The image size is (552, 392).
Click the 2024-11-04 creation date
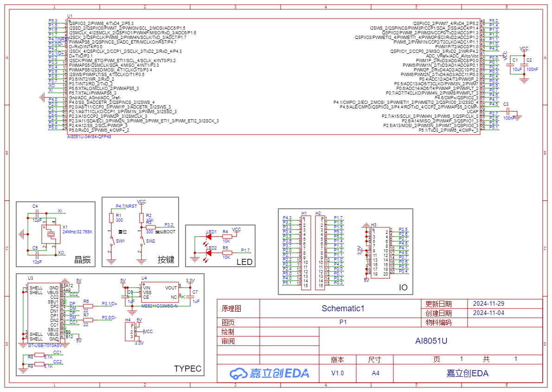488,313
